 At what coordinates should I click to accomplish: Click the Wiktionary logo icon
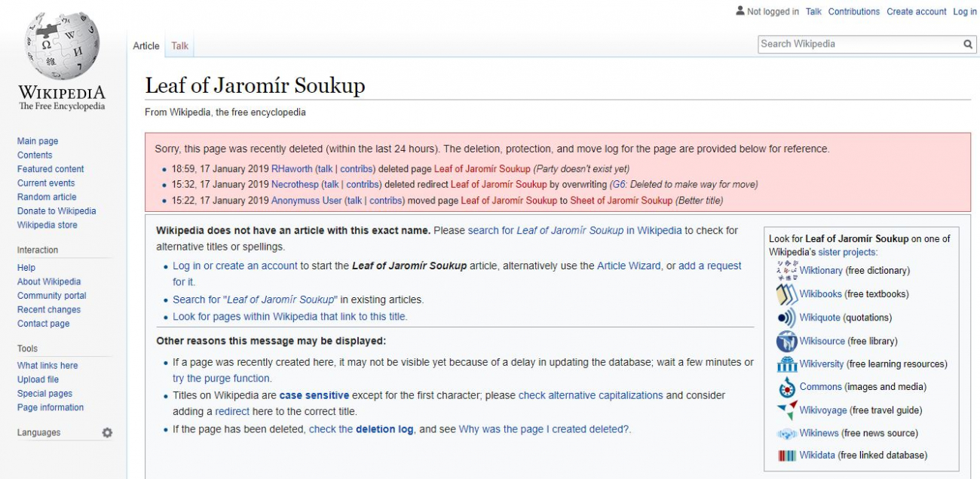click(x=787, y=270)
